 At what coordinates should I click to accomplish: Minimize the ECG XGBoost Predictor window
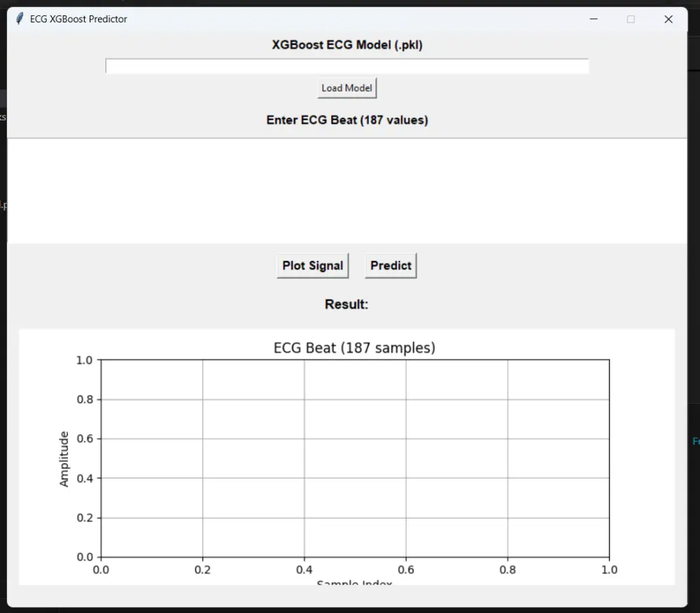[x=594, y=19]
